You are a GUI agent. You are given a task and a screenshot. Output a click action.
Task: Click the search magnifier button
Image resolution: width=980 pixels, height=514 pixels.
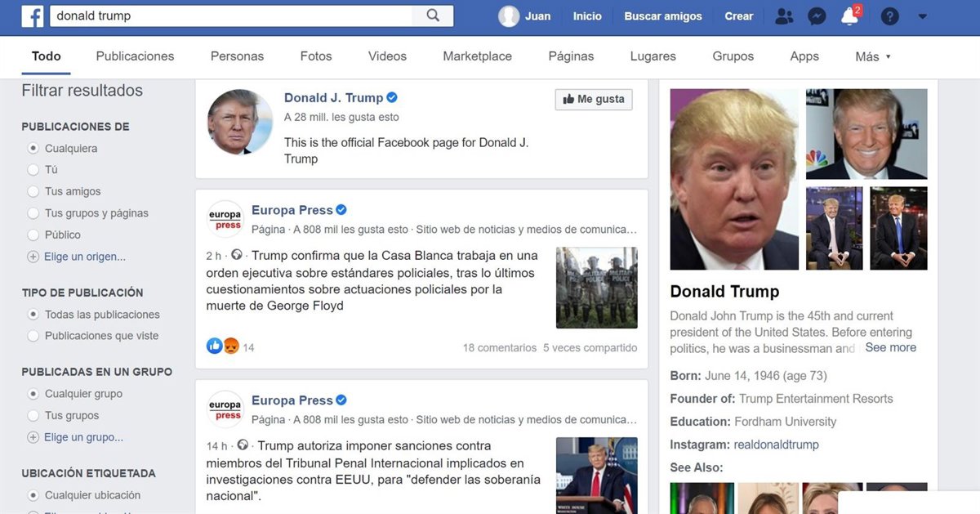click(433, 16)
